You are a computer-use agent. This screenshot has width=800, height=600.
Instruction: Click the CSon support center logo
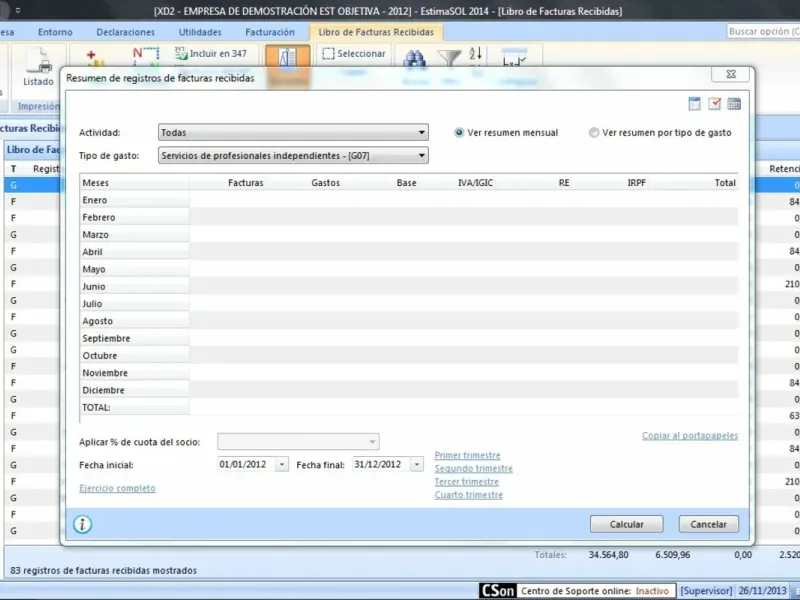coord(498,591)
